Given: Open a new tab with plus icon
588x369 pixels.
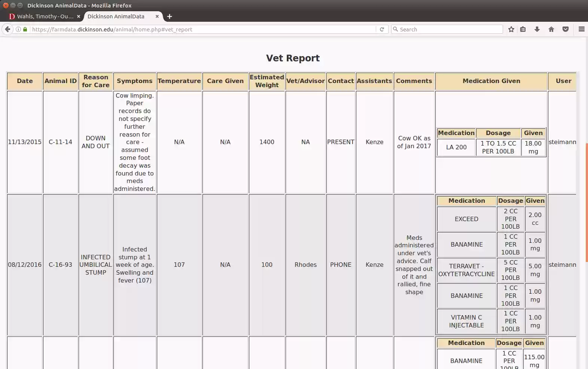Looking at the screenshot, I should click(x=170, y=16).
